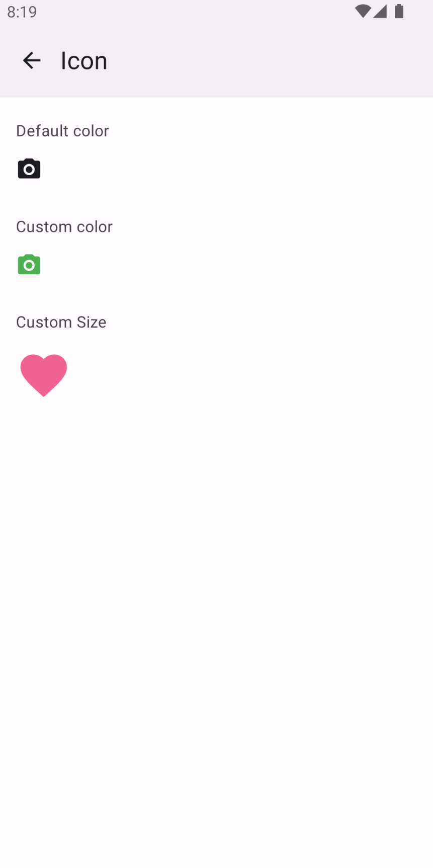The image size is (433, 868).
Task: Select the pink heart icon
Action: [44, 375]
